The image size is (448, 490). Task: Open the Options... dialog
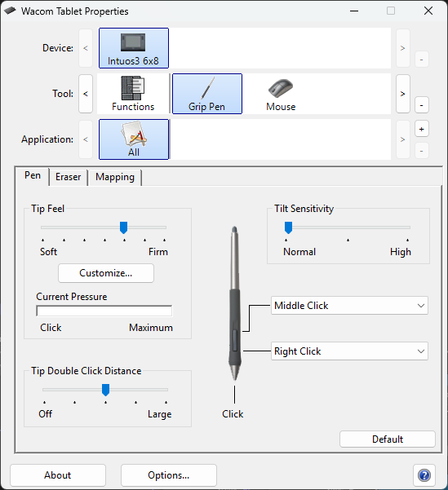[169, 475]
